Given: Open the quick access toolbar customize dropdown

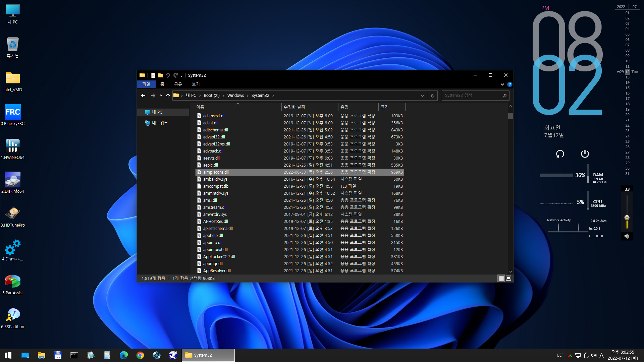Looking at the screenshot, I should pyautogui.click(x=181, y=76).
